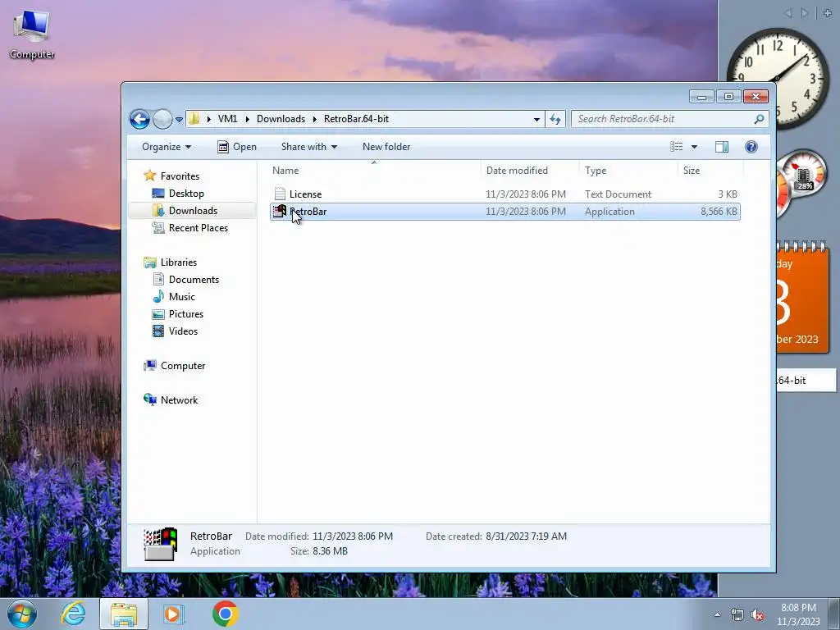Open the address bar previous locations dropdown
The width and height of the screenshot is (840, 630).
click(536, 120)
